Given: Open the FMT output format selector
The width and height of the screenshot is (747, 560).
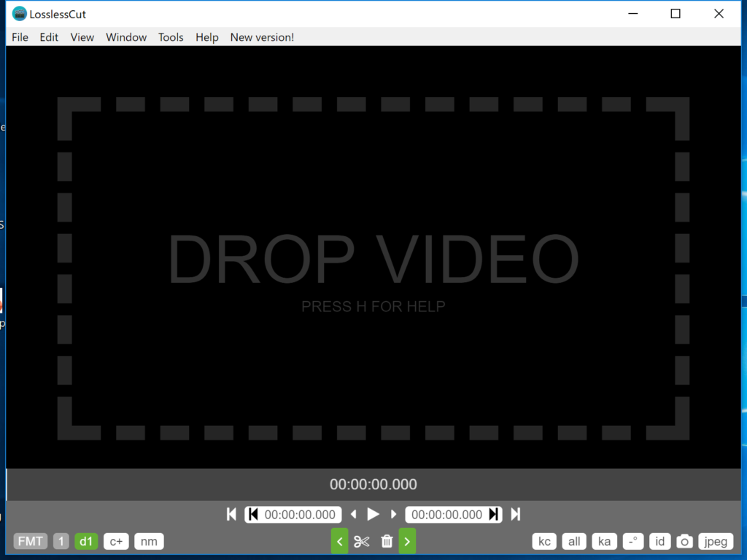Looking at the screenshot, I should click(x=30, y=542).
